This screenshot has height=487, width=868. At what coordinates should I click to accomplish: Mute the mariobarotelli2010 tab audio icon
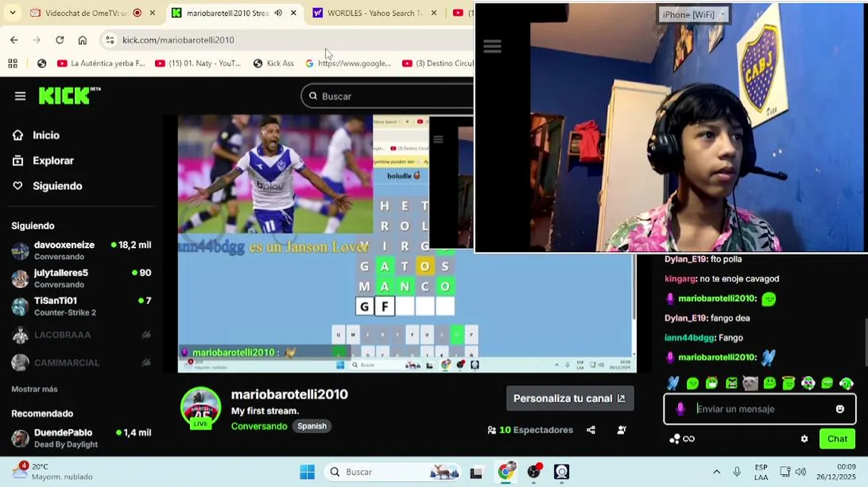pyautogui.click(x=279, y=13)
